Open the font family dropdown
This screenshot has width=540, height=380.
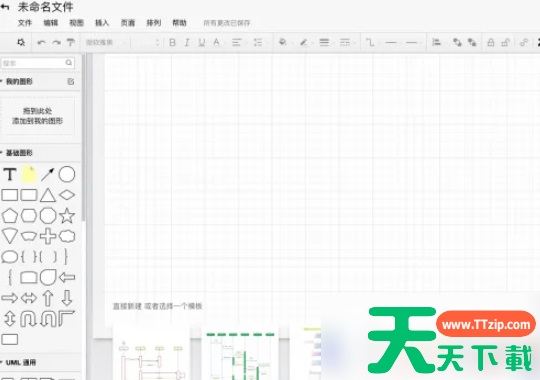(107, 42)
